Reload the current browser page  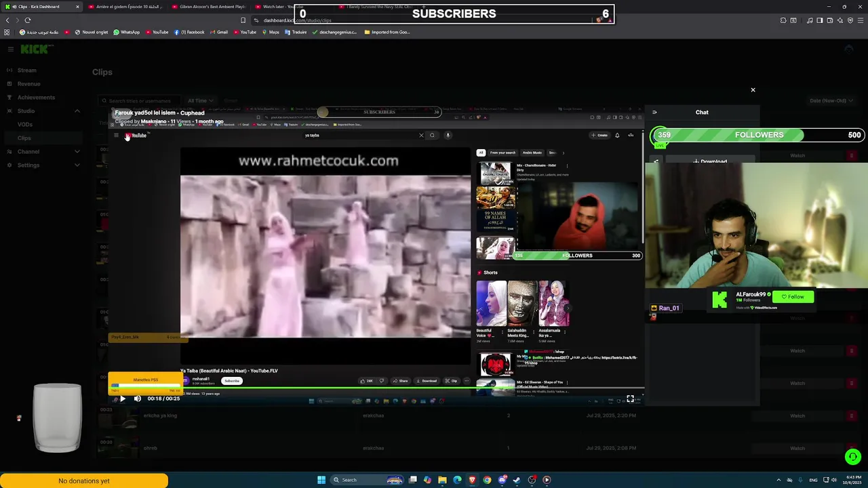pos(28,20)
